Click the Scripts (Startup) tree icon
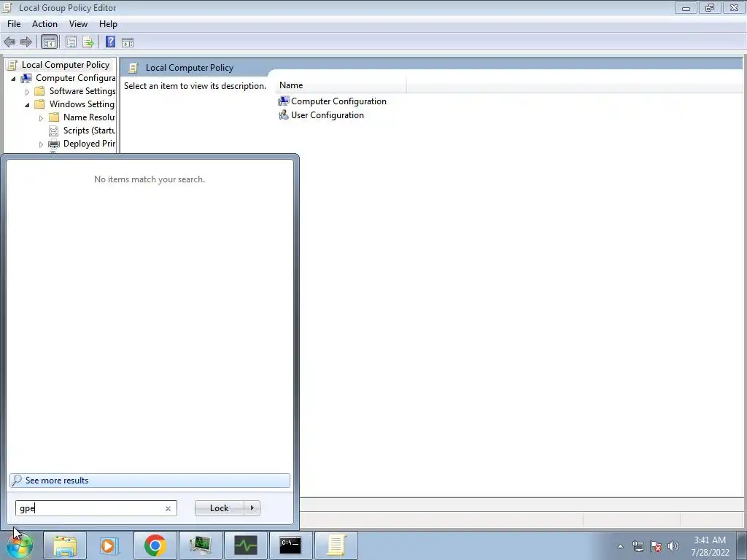This screenshot has width=747, height=560. [x=54, y=131]
